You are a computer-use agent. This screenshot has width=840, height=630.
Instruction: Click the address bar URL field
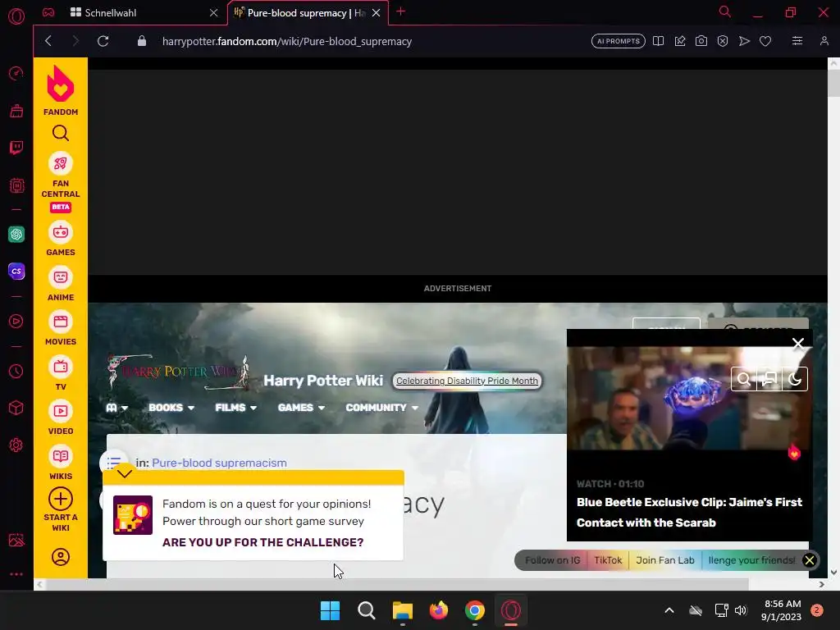coord(287,41)
